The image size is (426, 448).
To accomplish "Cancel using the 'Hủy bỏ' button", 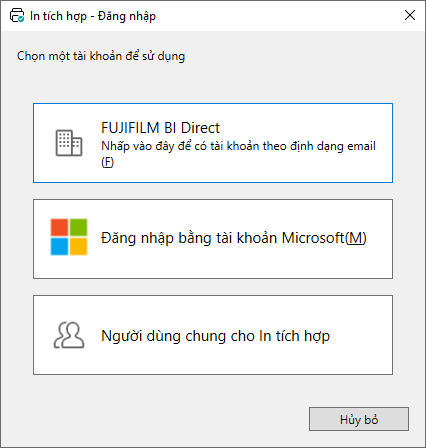I will 359,419.
